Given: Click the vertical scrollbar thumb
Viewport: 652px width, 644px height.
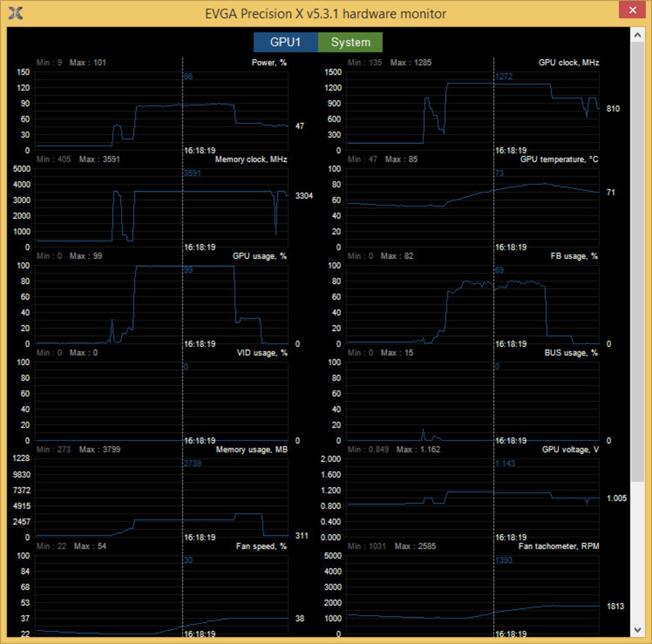Looking at the screenshot, I should click(637, 262).
